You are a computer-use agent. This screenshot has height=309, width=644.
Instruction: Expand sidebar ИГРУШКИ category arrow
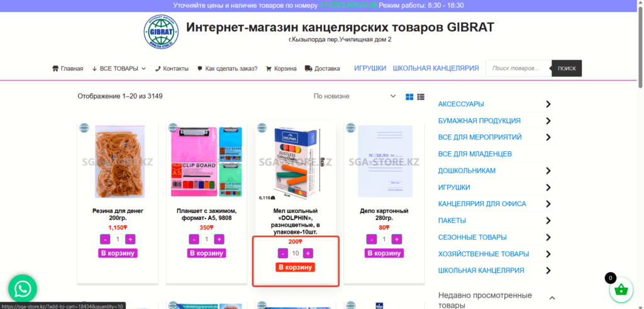coord(548,188)
